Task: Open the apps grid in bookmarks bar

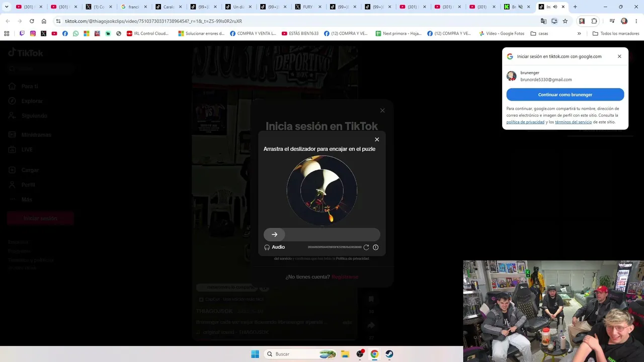Action: coord(7,34)
